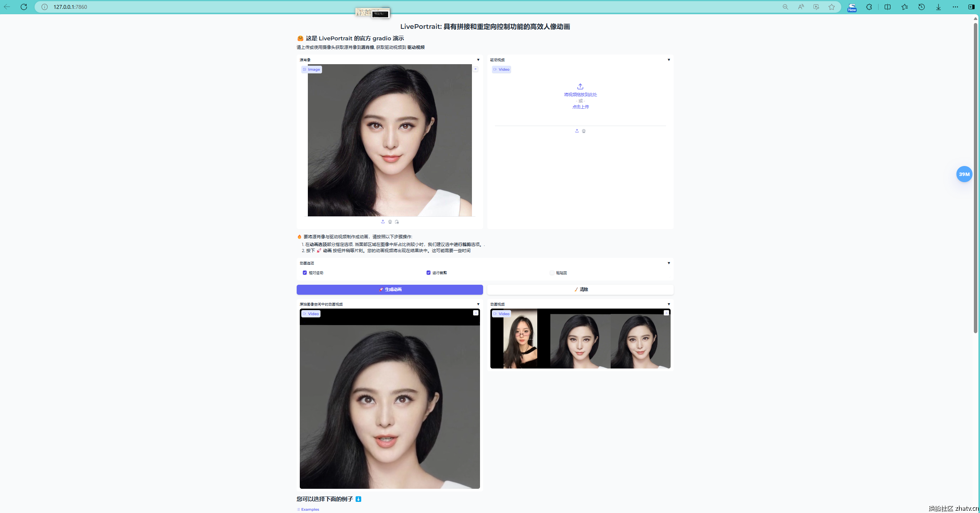Click the zoom out magnifier in address bar
This screenshot has height=513, width=980.
(785, 7)
